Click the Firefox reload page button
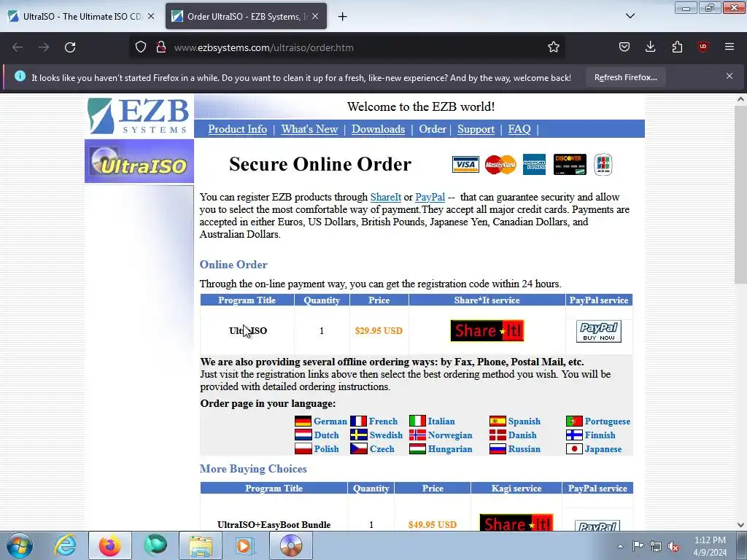The image size is (747, 560). pos(70,47)
